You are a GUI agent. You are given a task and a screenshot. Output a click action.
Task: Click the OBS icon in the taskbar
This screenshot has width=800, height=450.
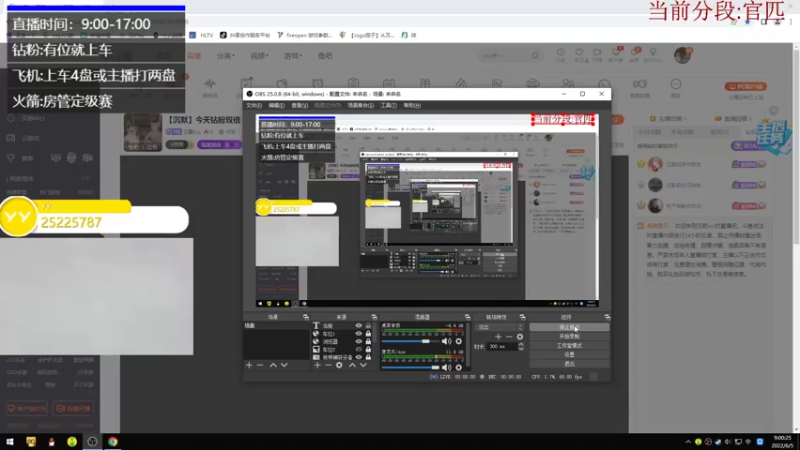click(92, 442)
